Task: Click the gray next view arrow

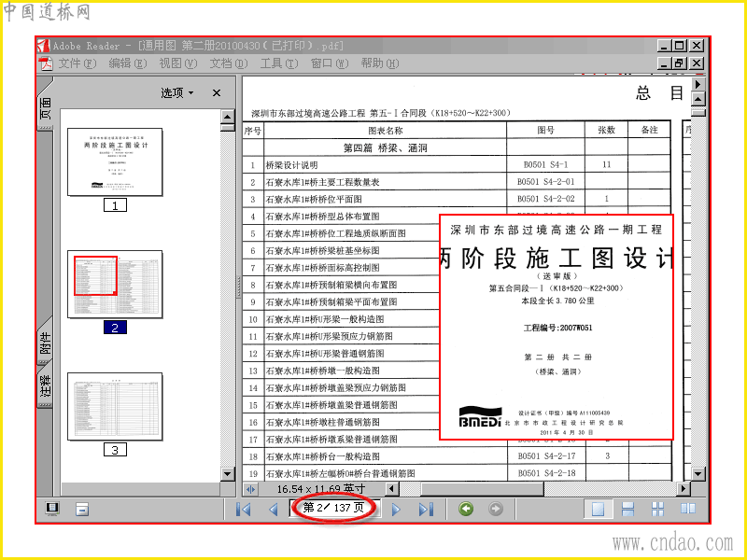Action: coord(496,509)
